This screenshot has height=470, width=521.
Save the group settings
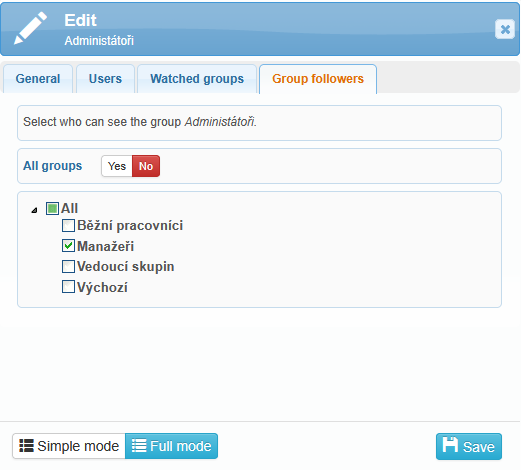pyautogui.click(x=469, y=446)
